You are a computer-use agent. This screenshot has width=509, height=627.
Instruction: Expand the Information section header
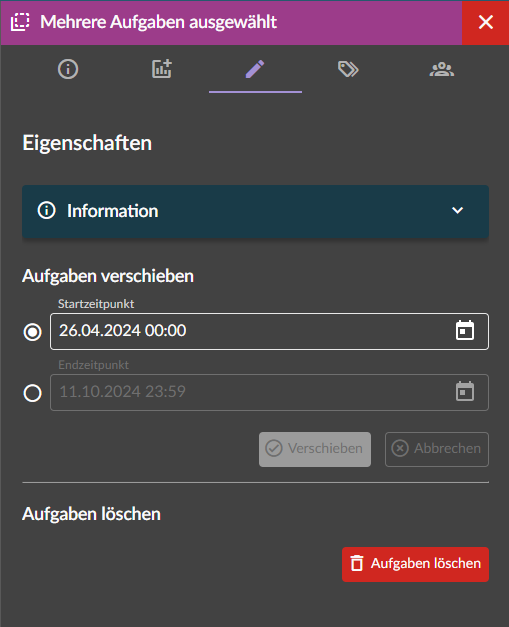255,212
